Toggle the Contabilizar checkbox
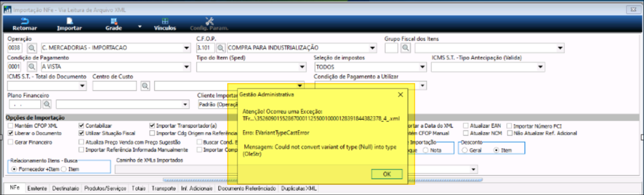 point(81,126)
